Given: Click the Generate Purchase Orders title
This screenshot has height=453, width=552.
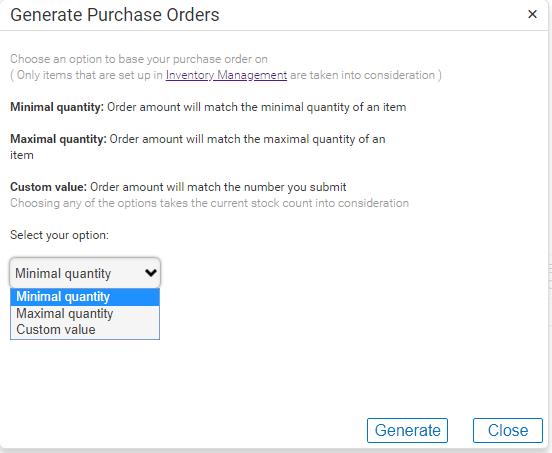Looking at the screenshot, I should click(x=115, y=15).
